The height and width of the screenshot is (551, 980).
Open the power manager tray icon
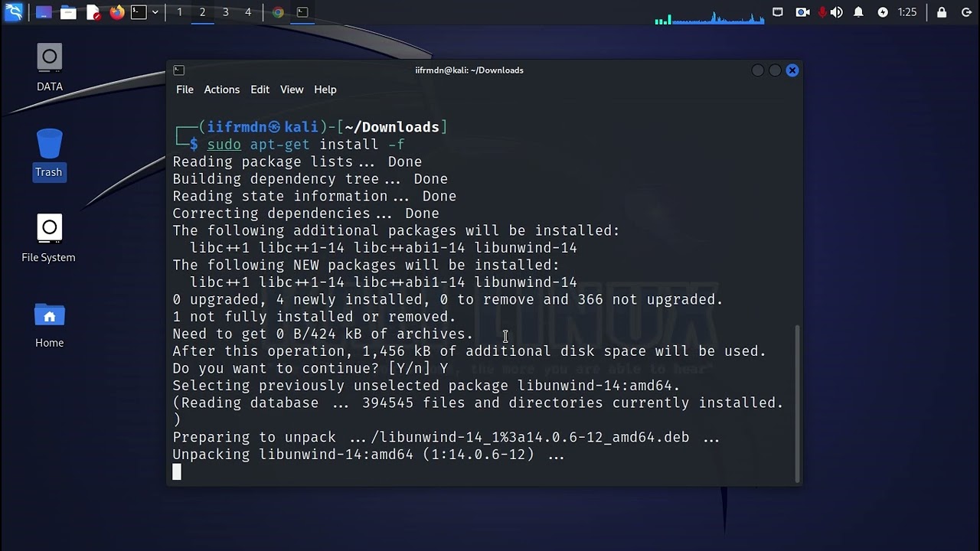(x=883, y=12)
